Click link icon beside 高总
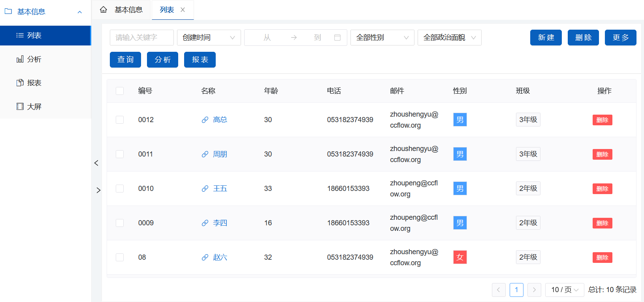This screenshot has width=644, height=302. (205, 120)
